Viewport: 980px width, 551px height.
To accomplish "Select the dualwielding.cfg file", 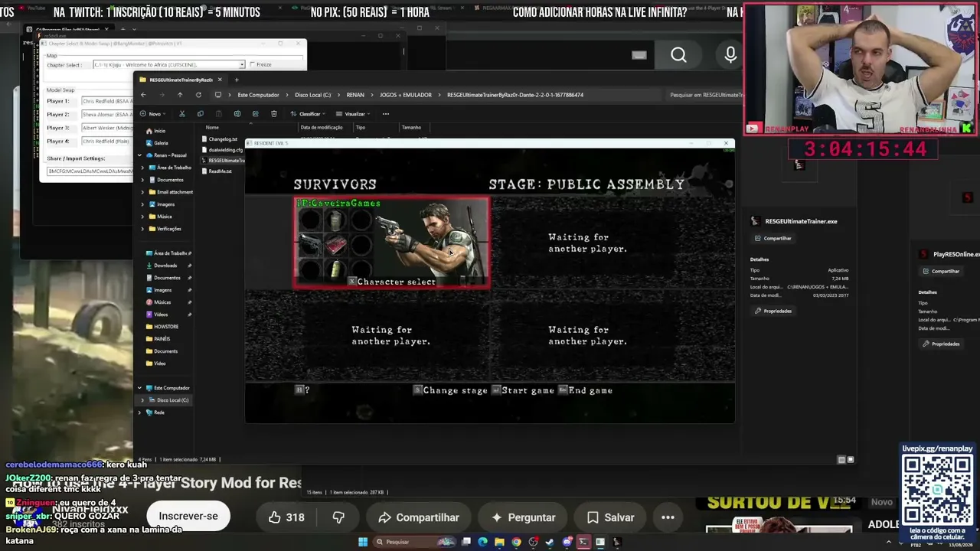I will tap(223, 150).
